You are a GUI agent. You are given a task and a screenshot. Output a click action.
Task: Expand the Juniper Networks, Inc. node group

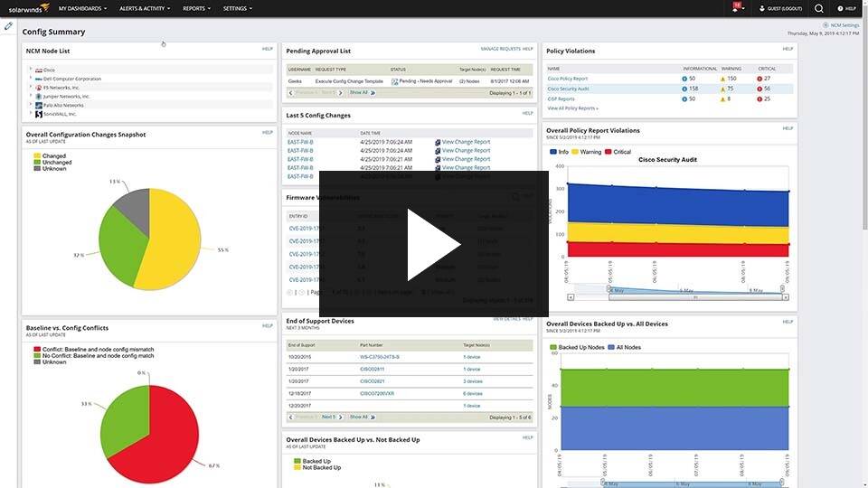(31, 96)
